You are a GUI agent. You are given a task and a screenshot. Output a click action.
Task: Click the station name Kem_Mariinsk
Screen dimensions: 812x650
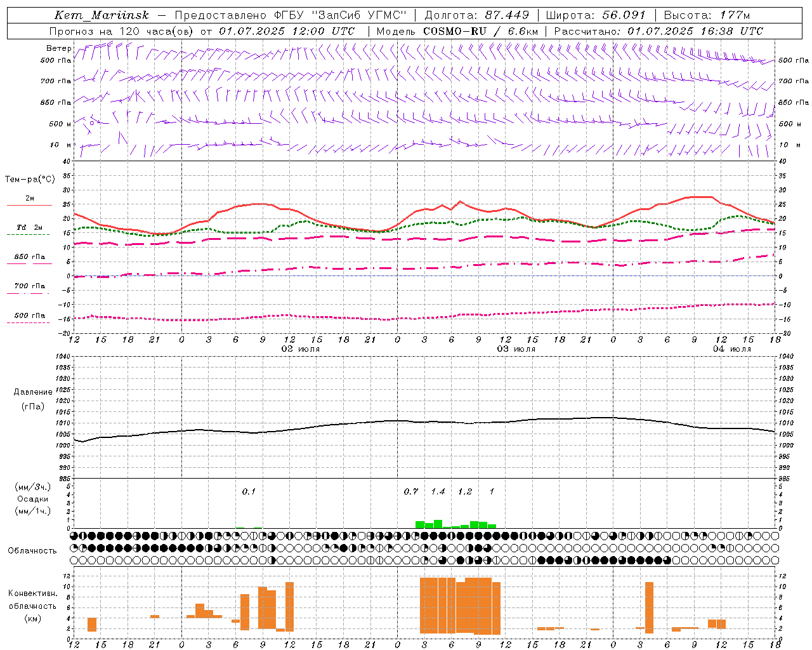101,15
